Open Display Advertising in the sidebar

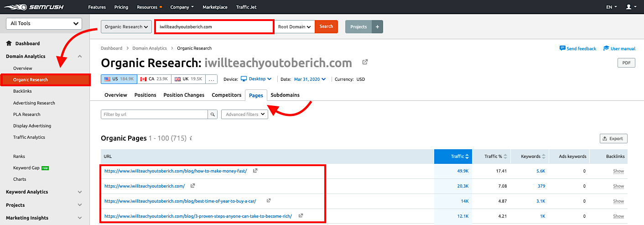point(32,126)
